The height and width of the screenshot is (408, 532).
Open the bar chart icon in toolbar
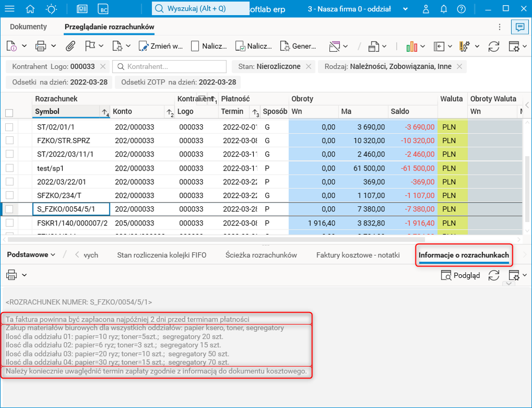tap(412, 46)
